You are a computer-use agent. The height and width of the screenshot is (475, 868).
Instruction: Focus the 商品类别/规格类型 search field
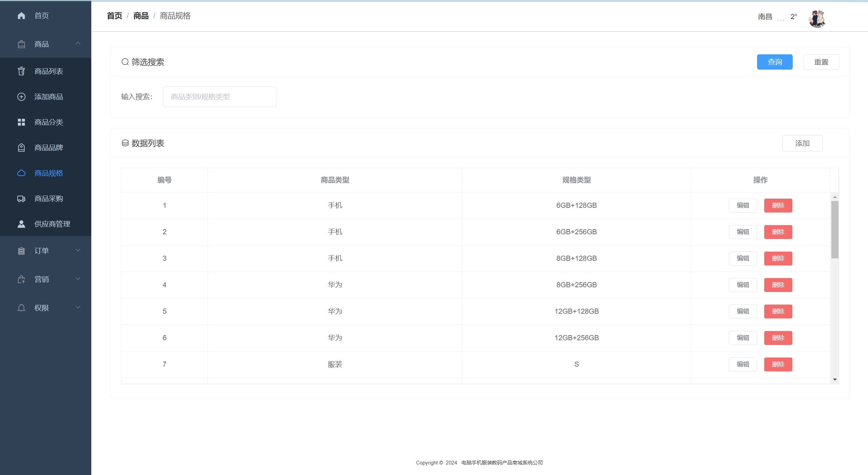coord(219,97)
